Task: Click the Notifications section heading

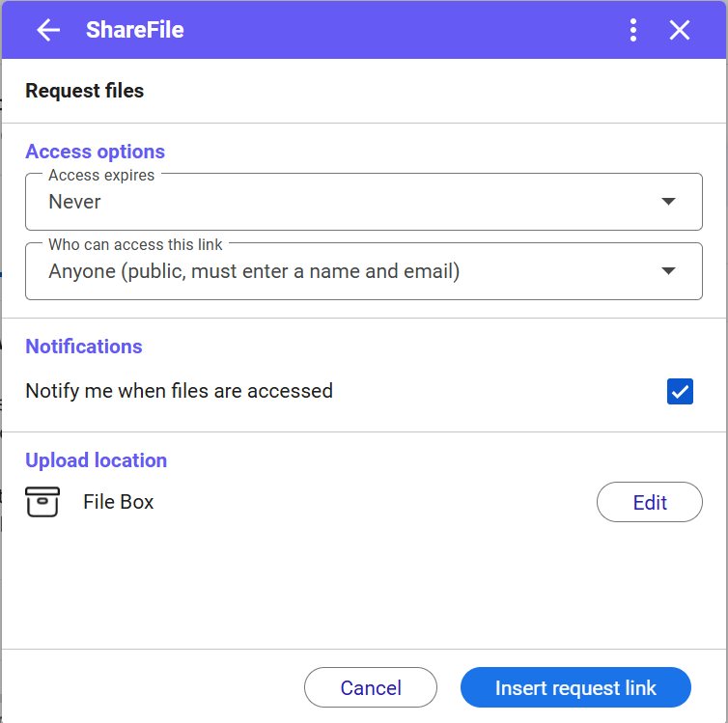Action: 84,347
